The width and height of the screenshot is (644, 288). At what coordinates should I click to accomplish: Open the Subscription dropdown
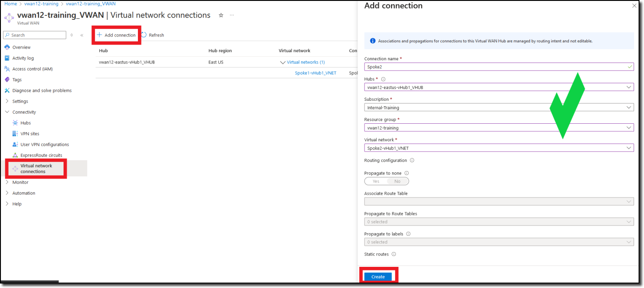pos(499,108)
